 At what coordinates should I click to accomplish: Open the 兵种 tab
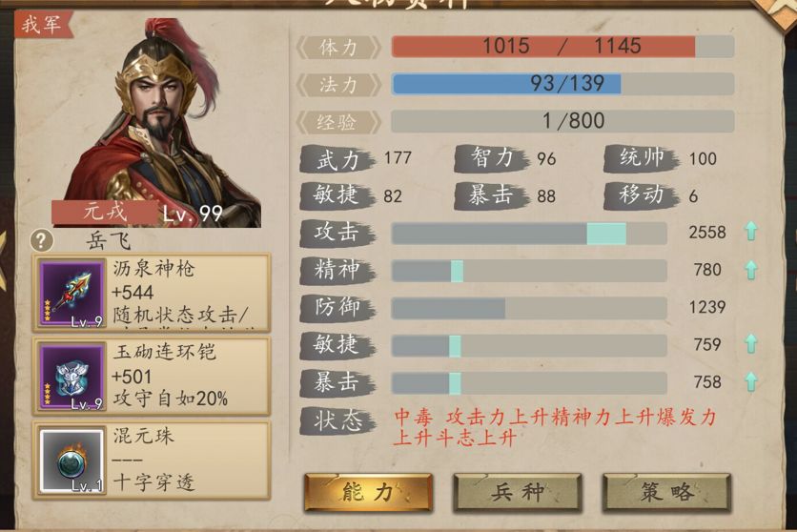pyautogui.click(x=517, y=493)
